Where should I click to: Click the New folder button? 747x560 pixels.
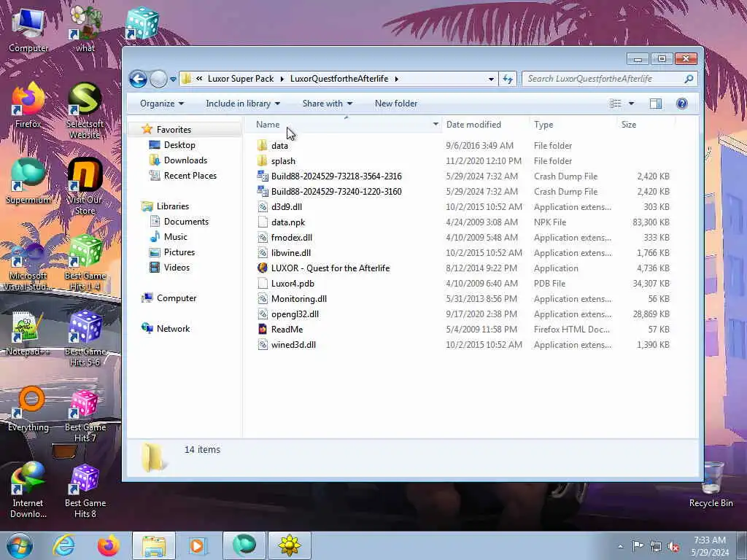point(396,104)
